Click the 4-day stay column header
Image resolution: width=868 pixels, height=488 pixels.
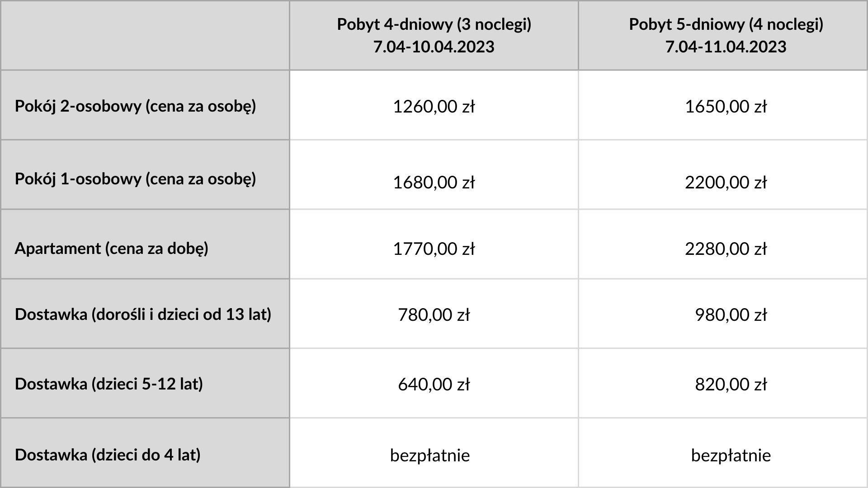tap(434, 35)
